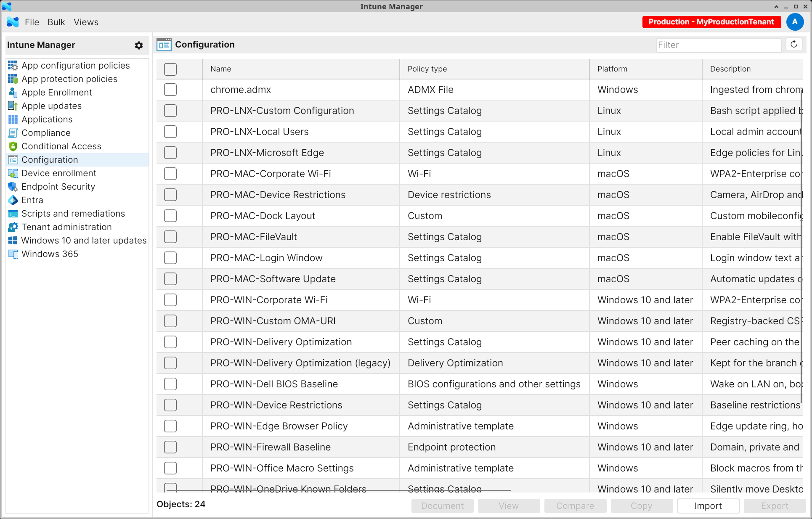Image resolution: width=812 pixels, height=519 pixels.
Task: Select the Conditional Access shield icon
Action: click(x=13, y=146)
